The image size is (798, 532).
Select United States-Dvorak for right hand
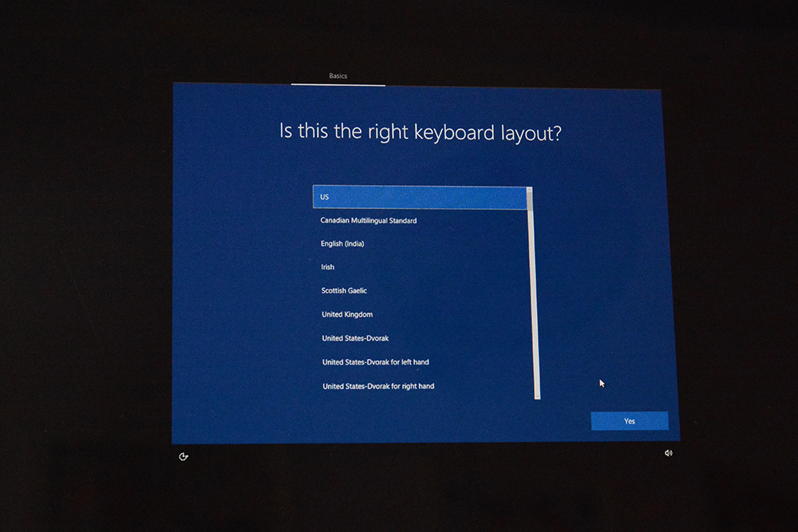(x=377, y=385)
